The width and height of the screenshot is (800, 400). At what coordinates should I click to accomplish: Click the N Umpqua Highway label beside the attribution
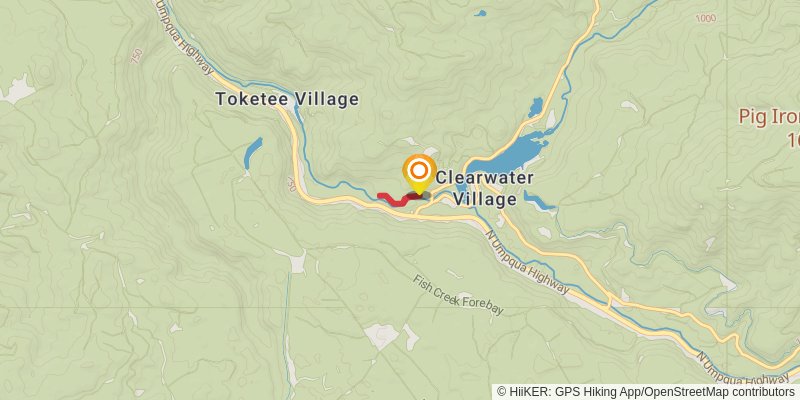pyautogui.click(x=743, y=368)
